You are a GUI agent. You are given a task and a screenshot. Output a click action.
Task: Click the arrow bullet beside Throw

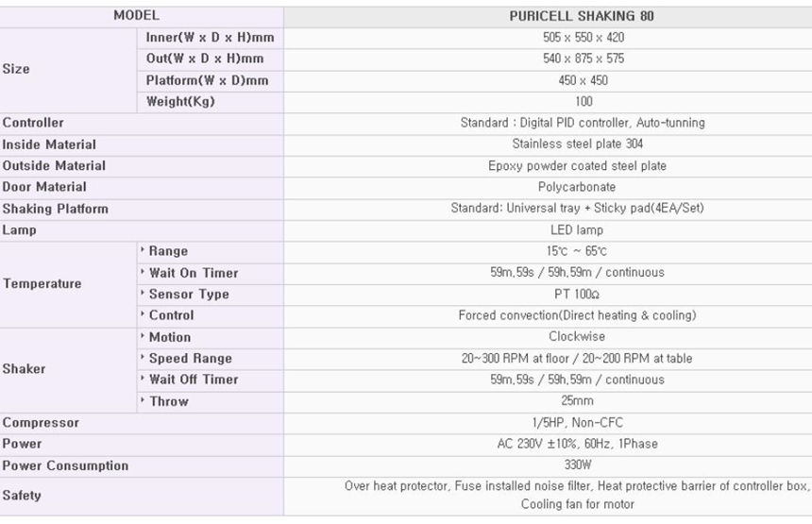click(144, 401)
